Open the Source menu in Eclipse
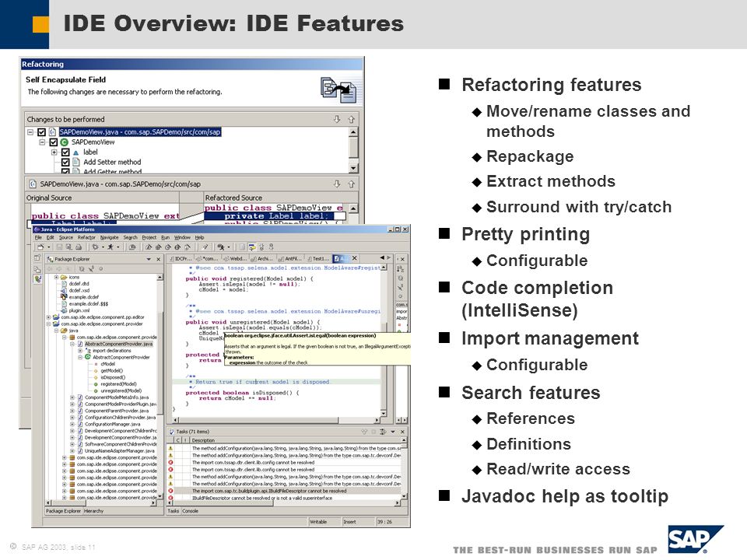The width and height of the screenshot is (747, 560). [x=65, y=237]
